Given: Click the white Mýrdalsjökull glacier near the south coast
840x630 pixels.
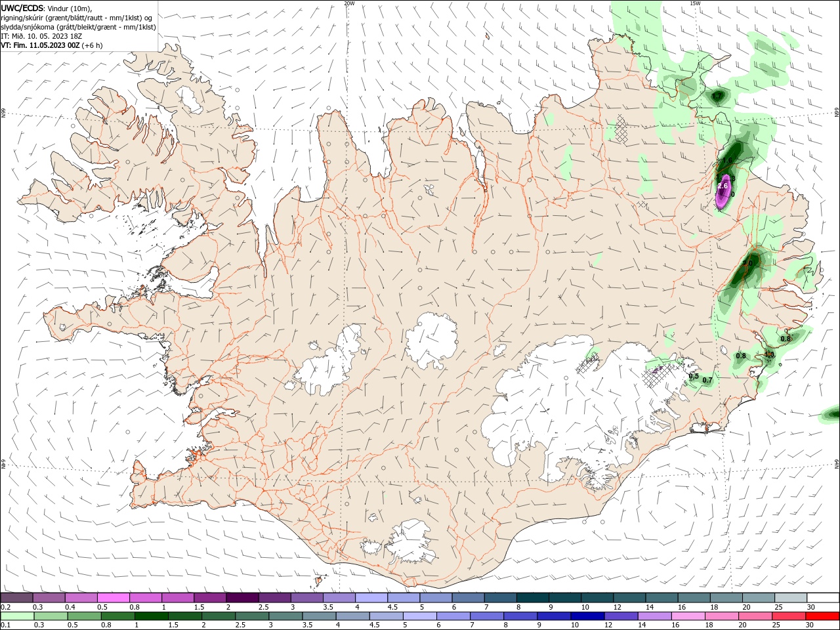Looking at the screenshot, I should pos(411,541).
